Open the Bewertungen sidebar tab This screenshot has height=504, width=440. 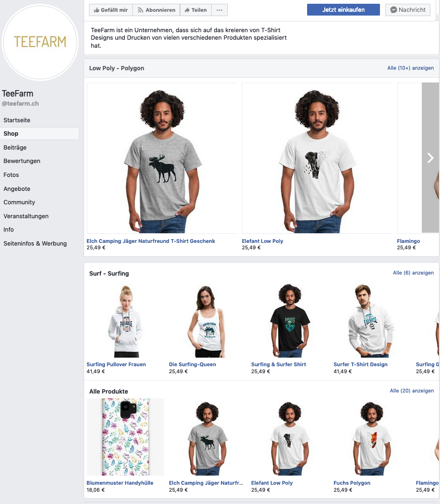[22, 161]
